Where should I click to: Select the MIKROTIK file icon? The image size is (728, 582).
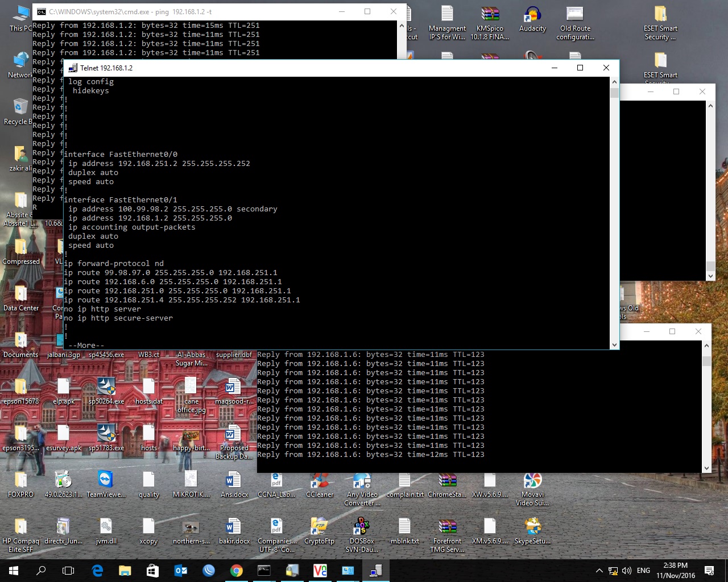tap(192, 484)
